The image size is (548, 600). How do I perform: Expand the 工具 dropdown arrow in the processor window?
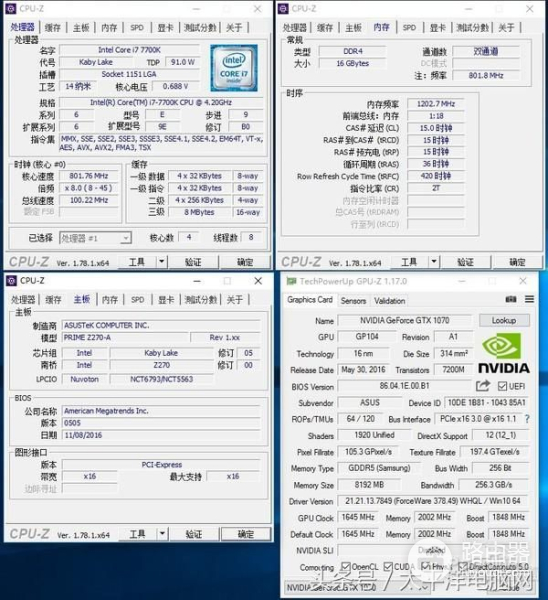[x=162, y=262]
